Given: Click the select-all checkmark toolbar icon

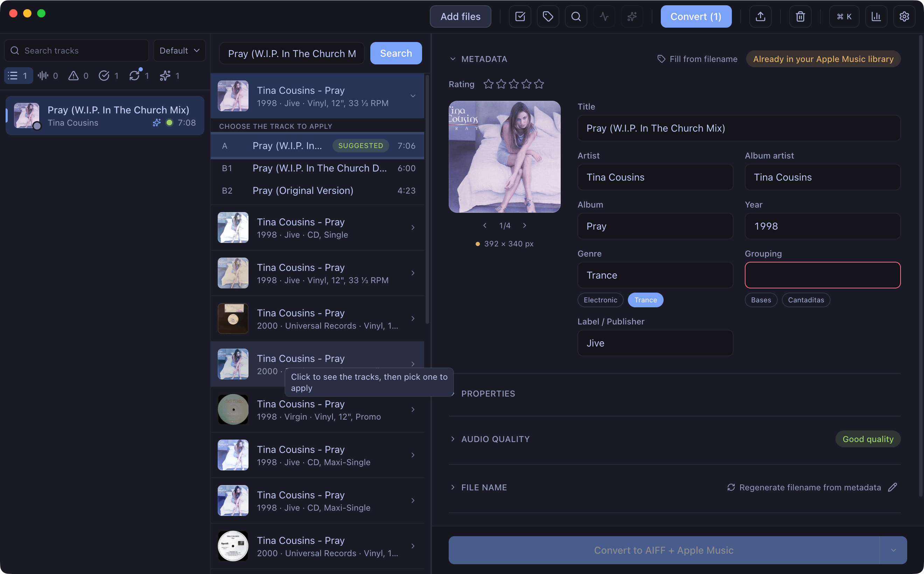Looking at the screenshot, I should [520, 16].
